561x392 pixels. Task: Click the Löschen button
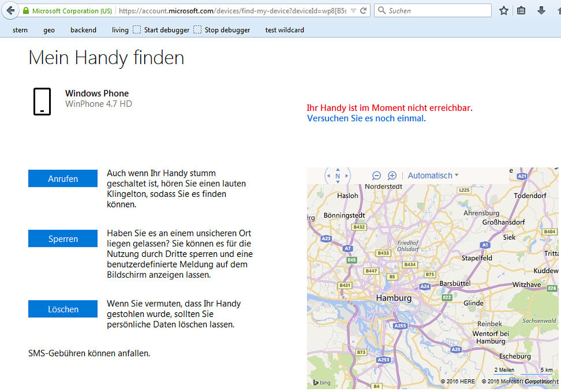click(63, 309)
